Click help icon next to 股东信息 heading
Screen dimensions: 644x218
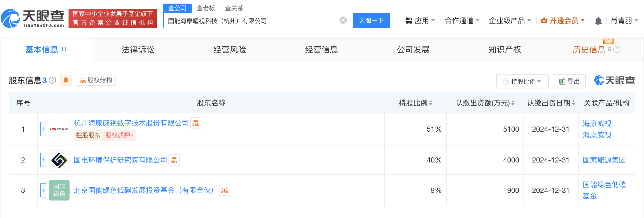(53, 80)
